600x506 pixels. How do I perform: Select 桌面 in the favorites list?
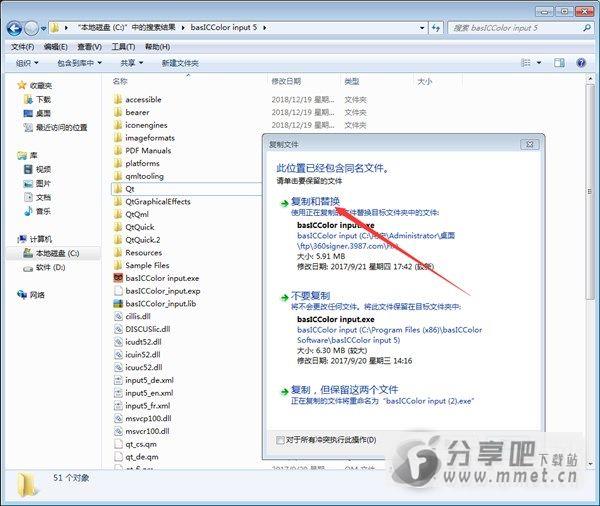pos(38,113)
